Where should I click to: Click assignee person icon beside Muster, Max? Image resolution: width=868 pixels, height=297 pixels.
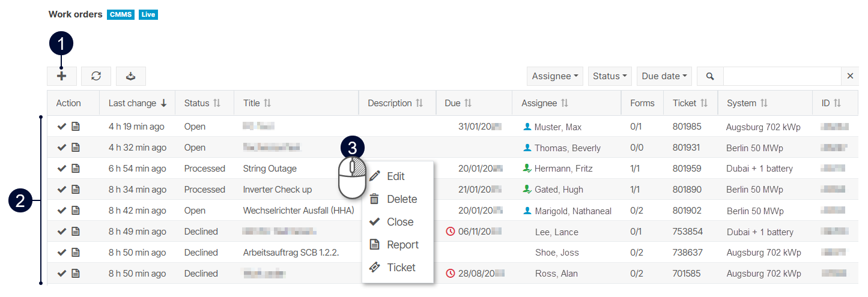pyautogui.click(x=527, y=127)
